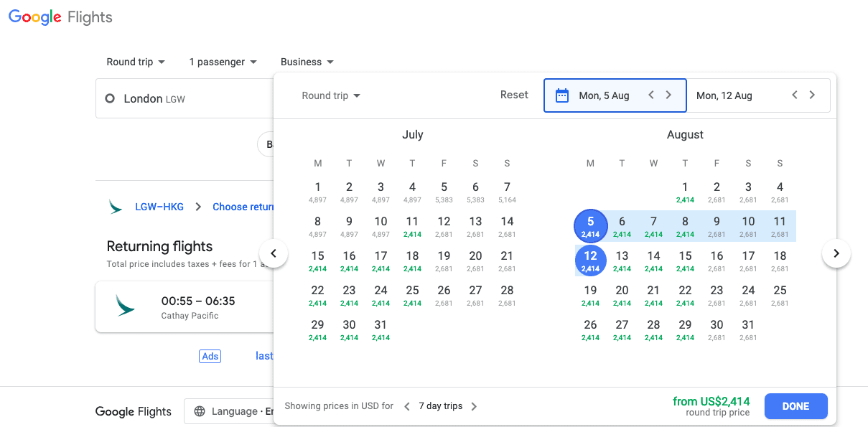Click the origin circle icon next to London
868x427 pixels.
point(110,98)
